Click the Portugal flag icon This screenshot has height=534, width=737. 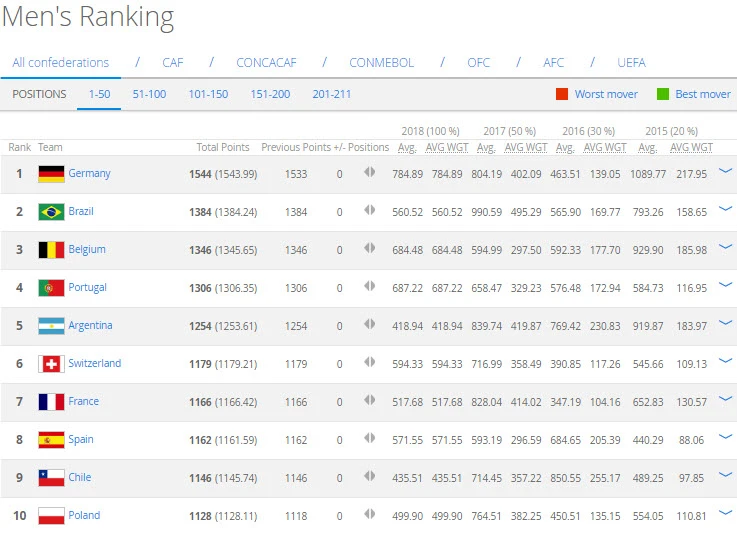coord(51,288)
